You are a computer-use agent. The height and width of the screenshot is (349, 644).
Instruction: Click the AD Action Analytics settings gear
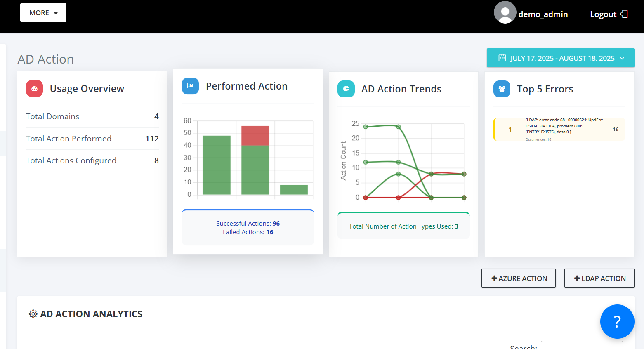(33, 314)
